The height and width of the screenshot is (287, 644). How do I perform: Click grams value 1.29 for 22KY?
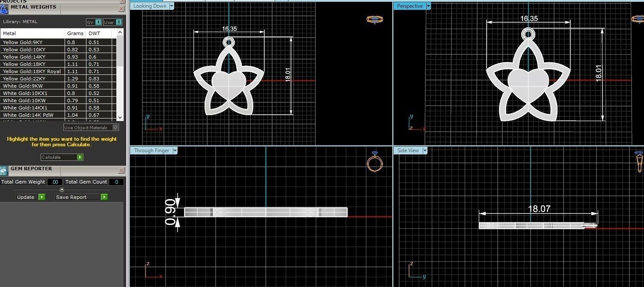[72, 79]
